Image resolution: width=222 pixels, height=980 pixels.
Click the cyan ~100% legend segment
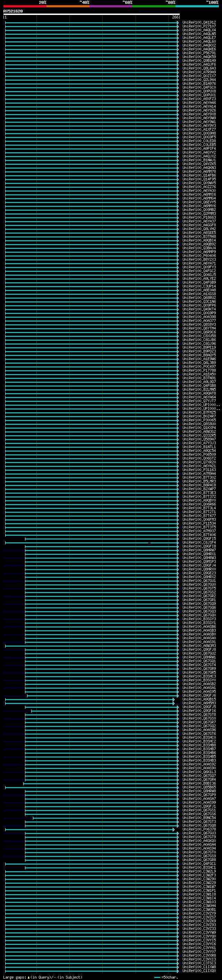(x=197, y=6)
